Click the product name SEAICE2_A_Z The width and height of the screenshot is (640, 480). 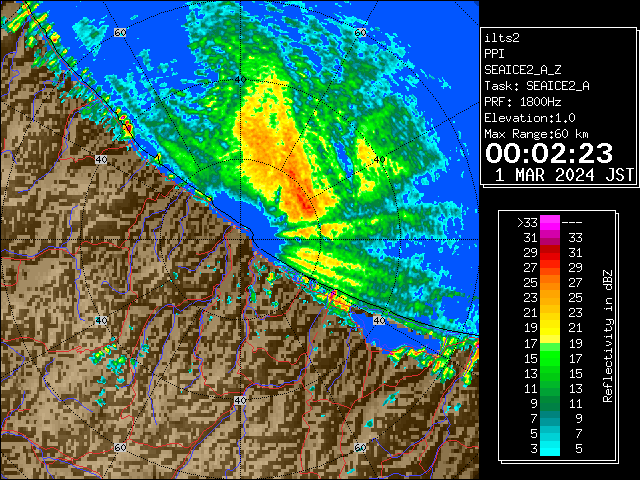click(x=523, y=70)
